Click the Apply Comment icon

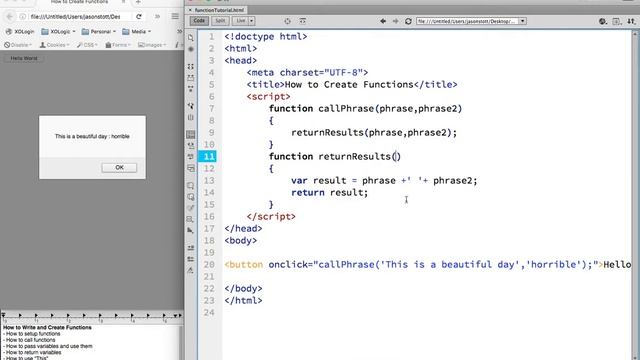191,185
